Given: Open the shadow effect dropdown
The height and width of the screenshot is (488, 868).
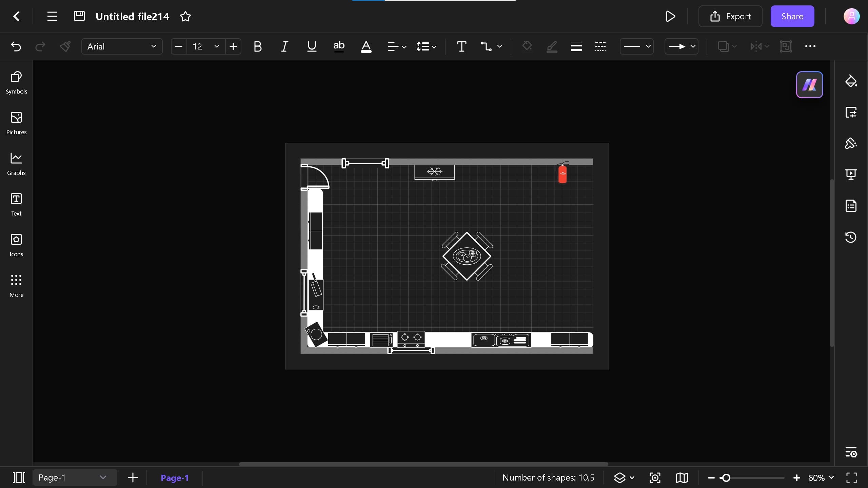Looking at the screenshot, I should click(727, 46).
